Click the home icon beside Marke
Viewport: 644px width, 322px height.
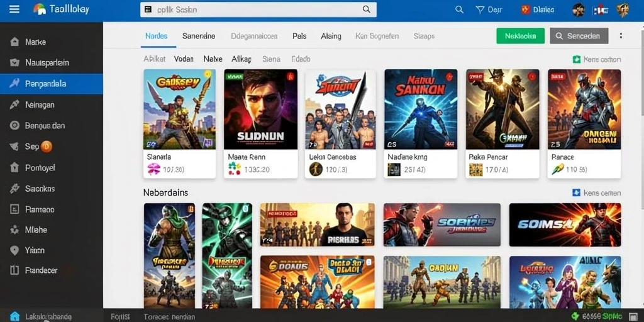coord(14,42)
